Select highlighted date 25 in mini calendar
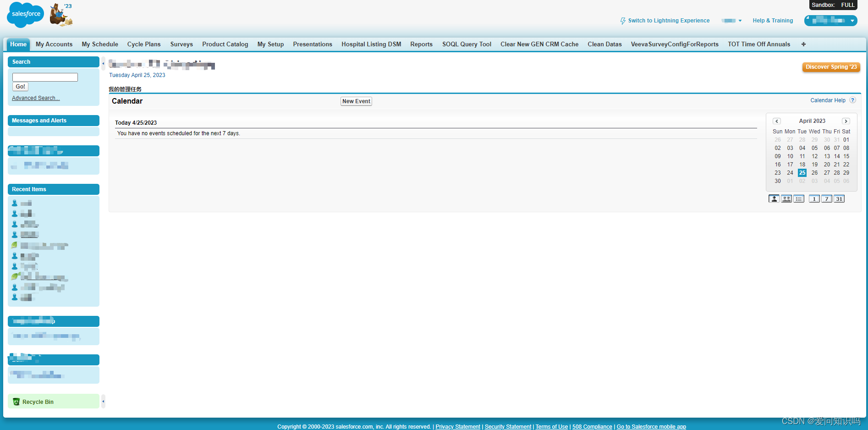This screenshot has height=430, width=868. tap(802, 173)
